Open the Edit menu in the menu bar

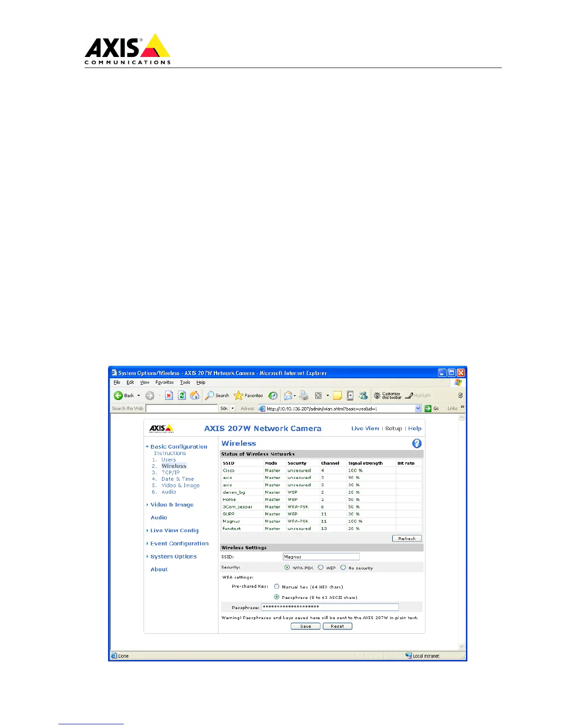(x=130, y=382)
